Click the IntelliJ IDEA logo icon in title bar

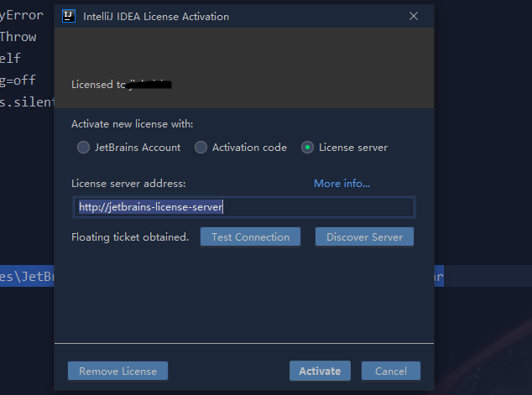point(69,16)
